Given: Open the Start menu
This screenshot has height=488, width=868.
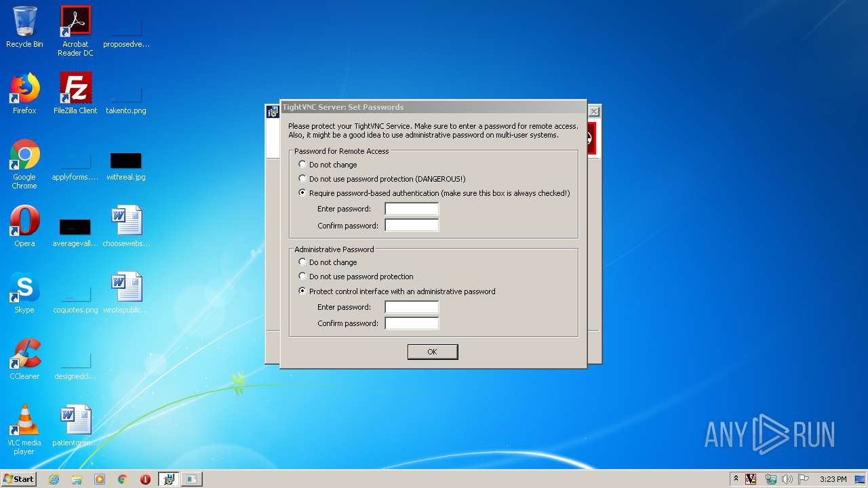Looking at the screenshot, I should [18, 479].
